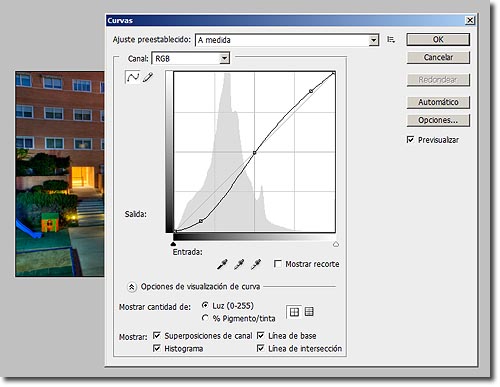Uncheck the Histograma checkbox
This screenshot has width=500, height=387.
click(x=156, y=348)
